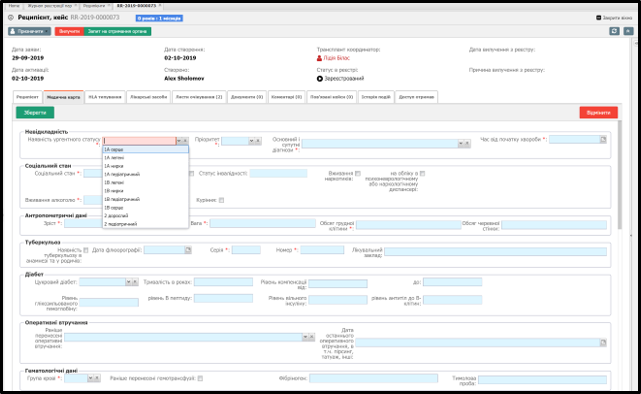
Task: Open the Призначити dropdown button
Action: tap(29, 31)
